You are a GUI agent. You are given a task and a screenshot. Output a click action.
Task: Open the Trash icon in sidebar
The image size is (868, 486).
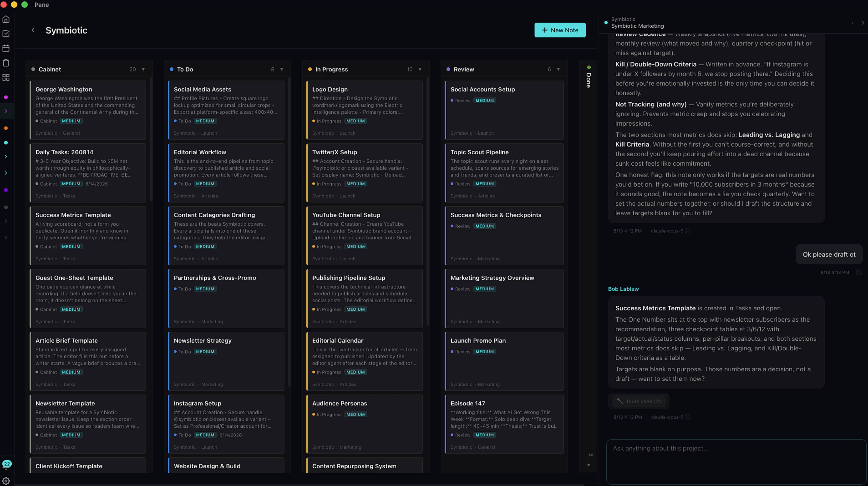(6, 63)
